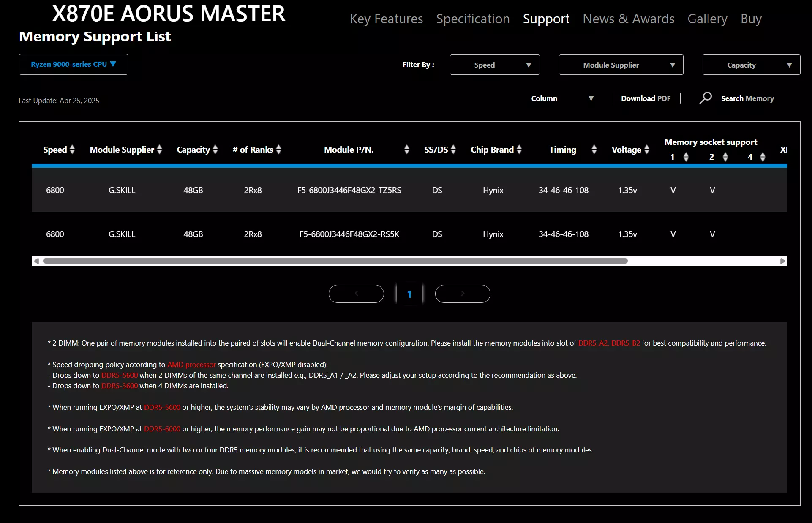This screenshot has width=812, height=523.
Task: Sort by Timing column arrows
Action: click(x=594, y=150)
